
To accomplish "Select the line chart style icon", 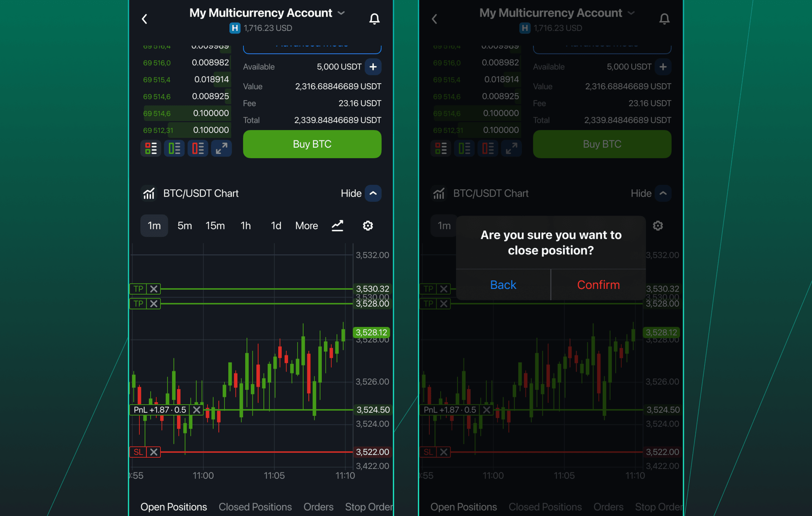I will coord(337,225).
